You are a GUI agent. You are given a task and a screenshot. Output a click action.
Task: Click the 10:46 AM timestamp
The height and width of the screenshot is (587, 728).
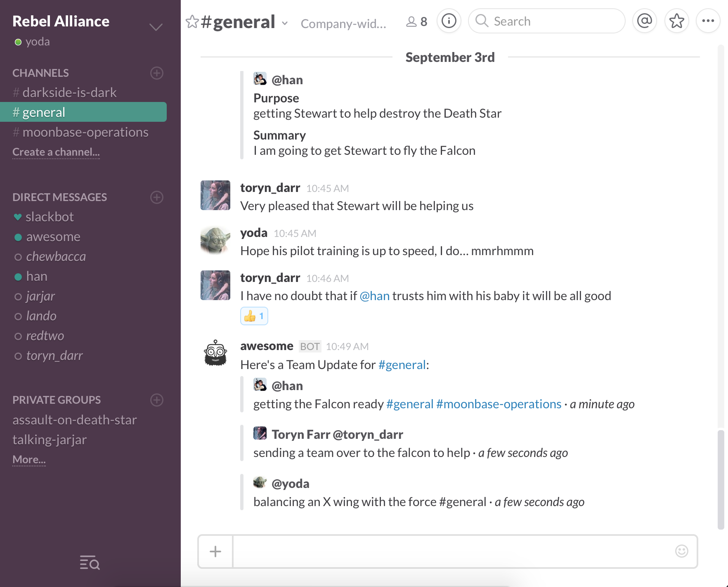point(327,279)
